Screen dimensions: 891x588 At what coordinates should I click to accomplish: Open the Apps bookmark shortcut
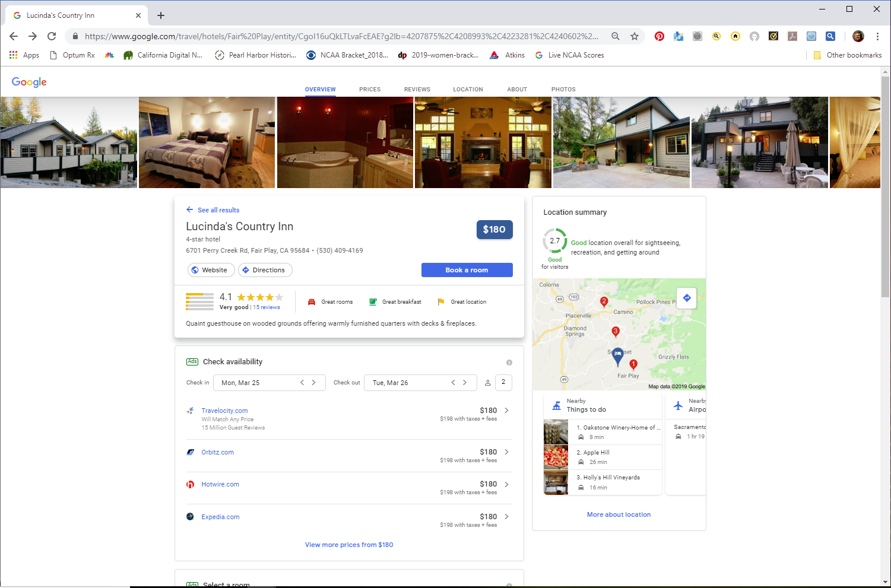pos(24,55)
